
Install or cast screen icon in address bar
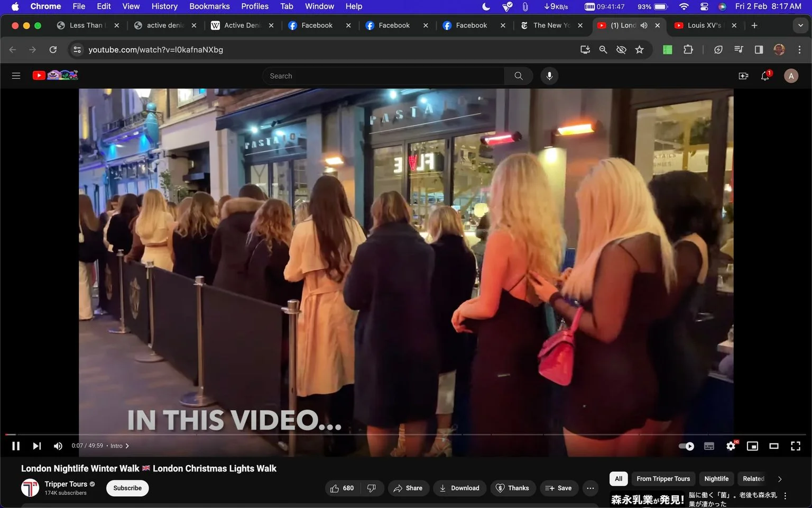585,50
